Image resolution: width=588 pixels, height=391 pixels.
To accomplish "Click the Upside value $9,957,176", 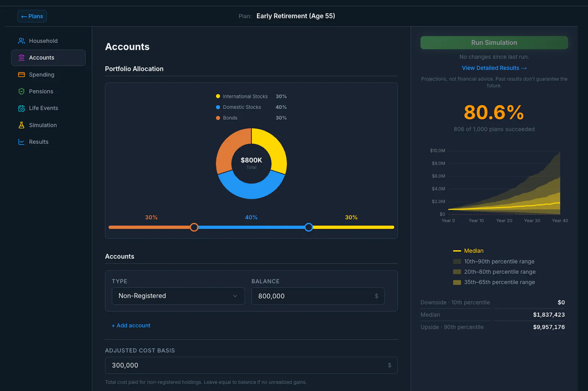I will [x=549, y=327].
